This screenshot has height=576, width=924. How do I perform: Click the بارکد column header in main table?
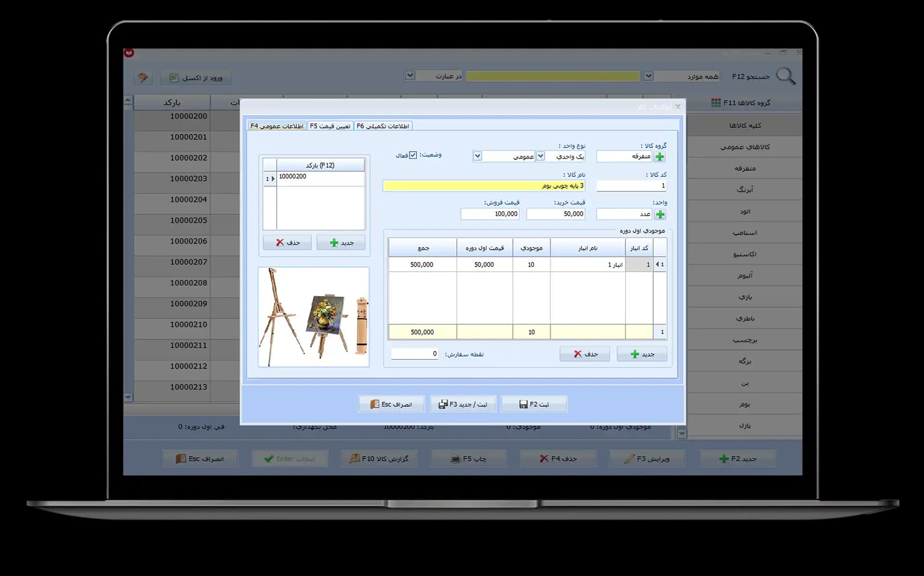coord(172,103)
